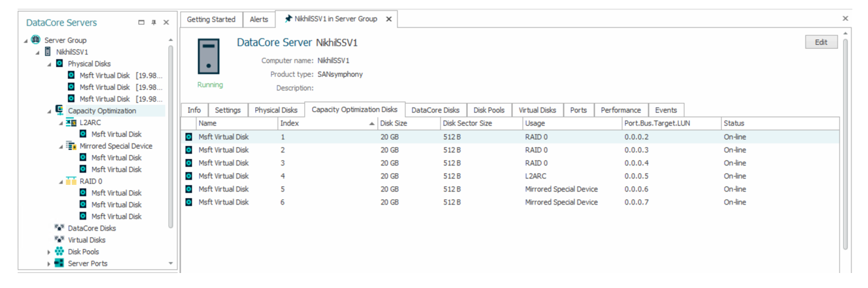Click the SANsymphony product type value
This screenshot has height=288, width=868.
click(x=340, y=74)
